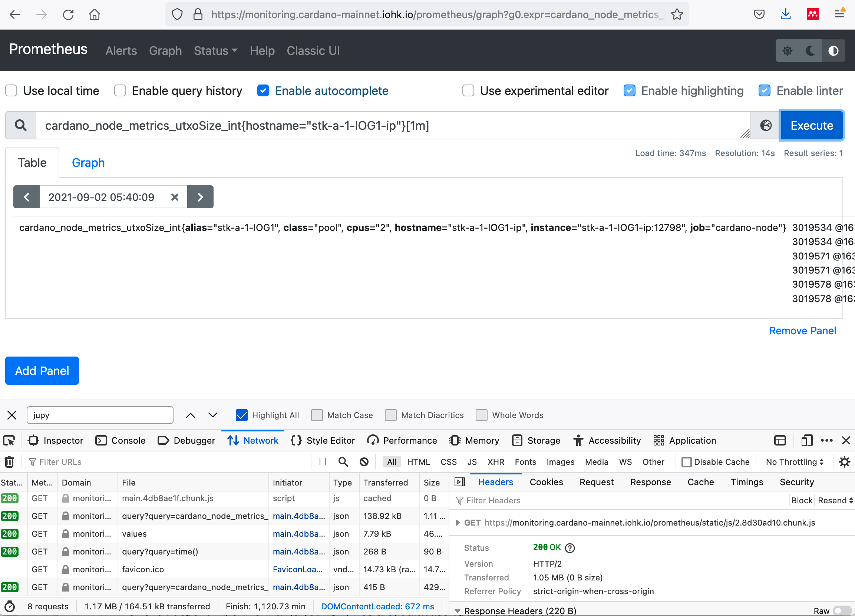This screenshot has height=616, width=855.
Task: Open the Resend dropdown
Action: 835,500
